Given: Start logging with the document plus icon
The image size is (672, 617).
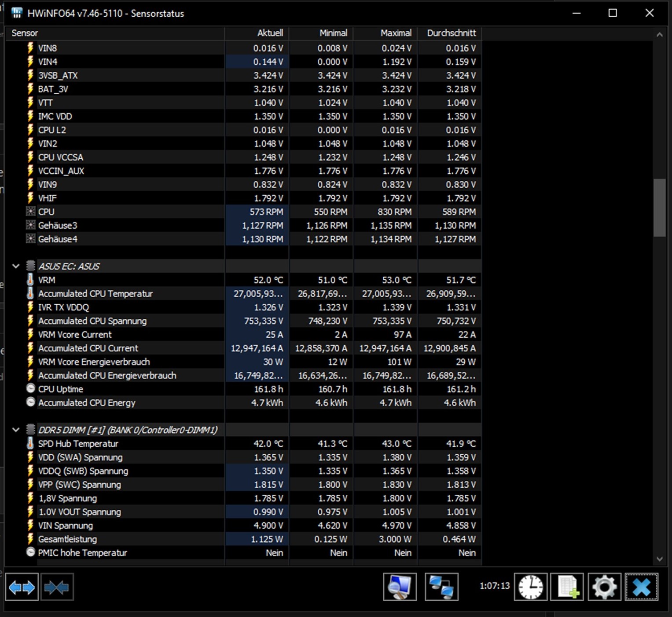Looking at the screenshot, I should coord(568,587).
